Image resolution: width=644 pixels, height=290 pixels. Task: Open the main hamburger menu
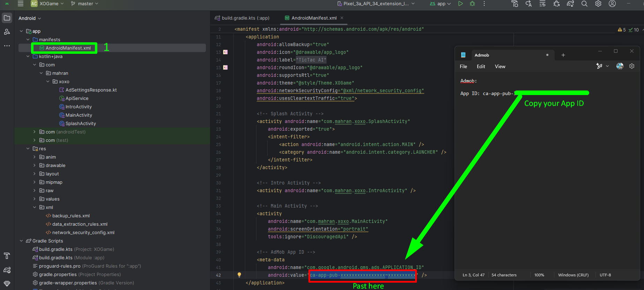pos(21,4)
